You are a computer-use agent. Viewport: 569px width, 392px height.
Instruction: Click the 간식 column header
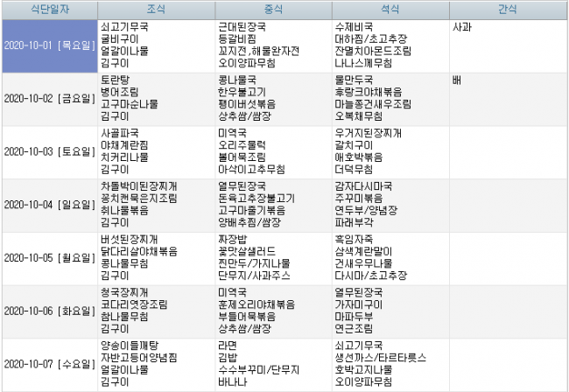508,10
